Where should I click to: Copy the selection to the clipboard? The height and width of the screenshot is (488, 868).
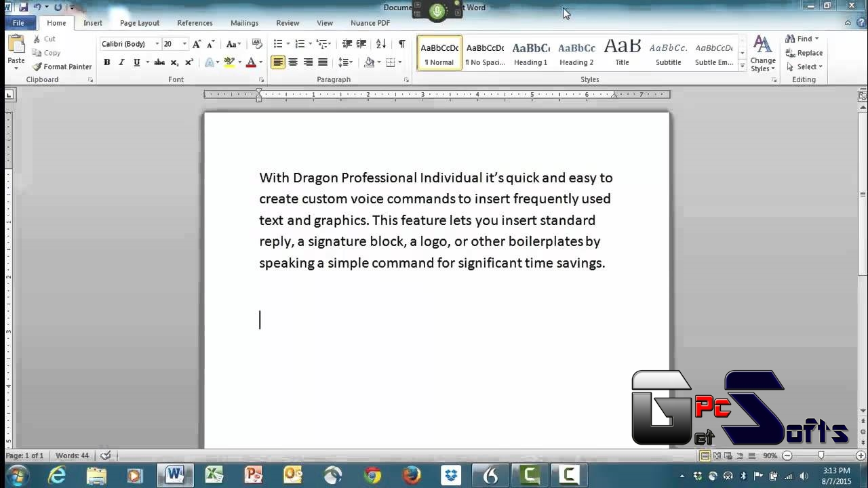point(46,53)
